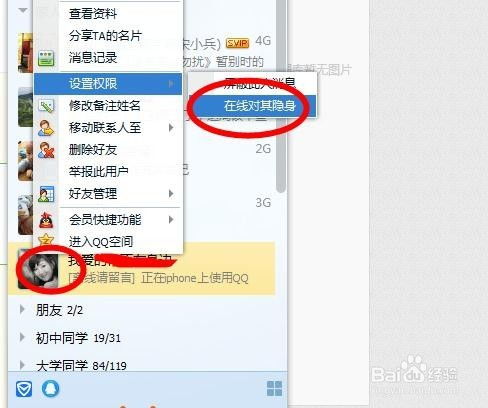Image resolution: width=488 pixels, height=408 pixels.
Task: Choose 进入QQ空间 from the menu
Action: click(x=101, y=242)
